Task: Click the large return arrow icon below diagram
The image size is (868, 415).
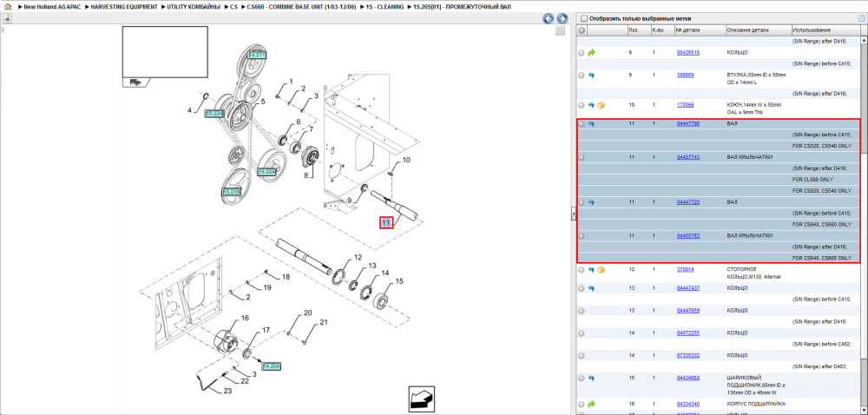Action: click(421, 399)
